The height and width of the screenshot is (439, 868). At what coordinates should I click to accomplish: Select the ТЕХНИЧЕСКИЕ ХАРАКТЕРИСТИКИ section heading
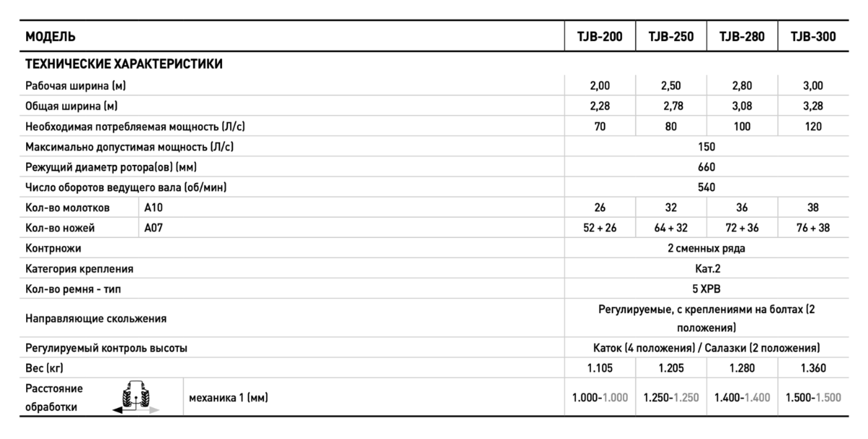click(x=124, y=64)
